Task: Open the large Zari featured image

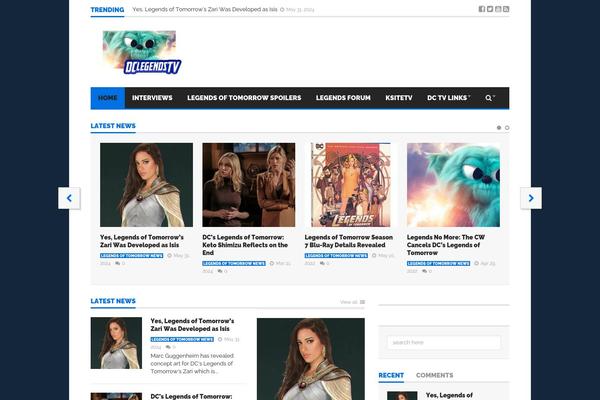Action: (x=311, y=359)
